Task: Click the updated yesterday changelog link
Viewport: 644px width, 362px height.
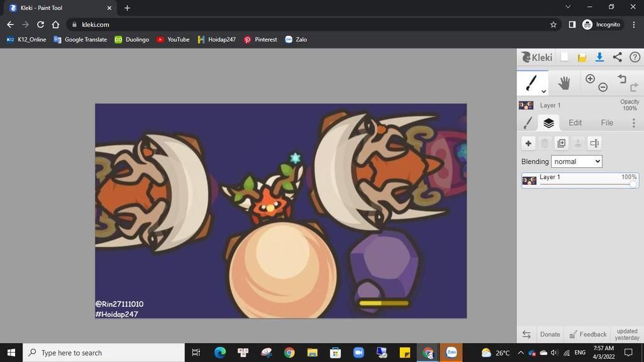Action: (x=627, y=334)
